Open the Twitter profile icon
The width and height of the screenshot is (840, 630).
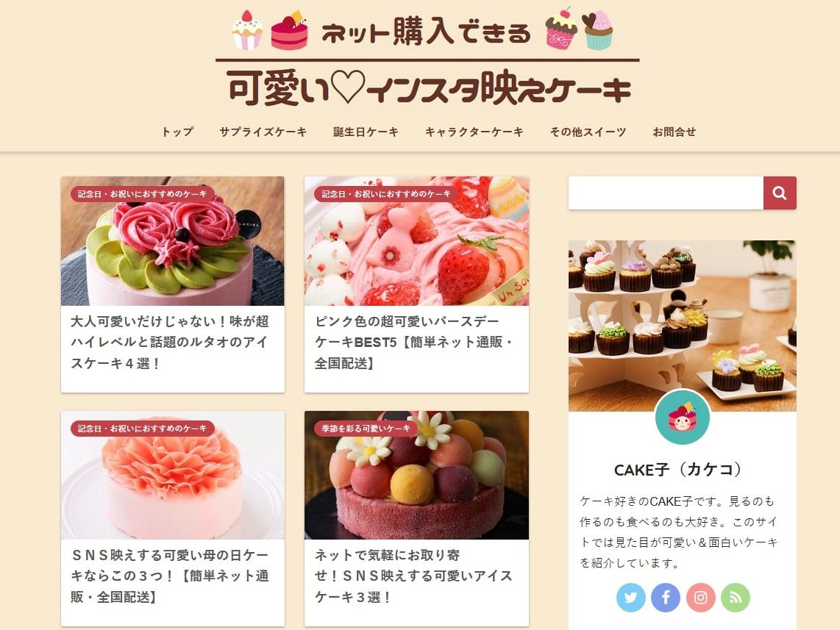pos(630,598)
